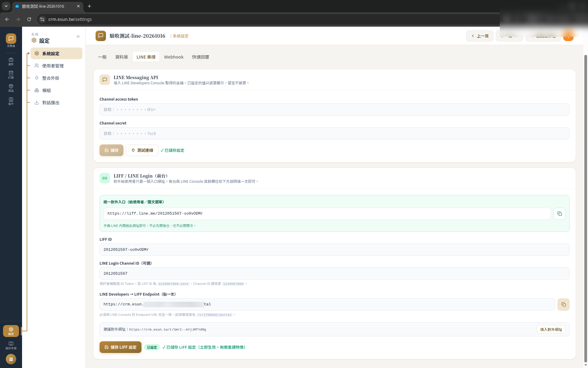Edit the LIFF ID field

click(334, 250)
